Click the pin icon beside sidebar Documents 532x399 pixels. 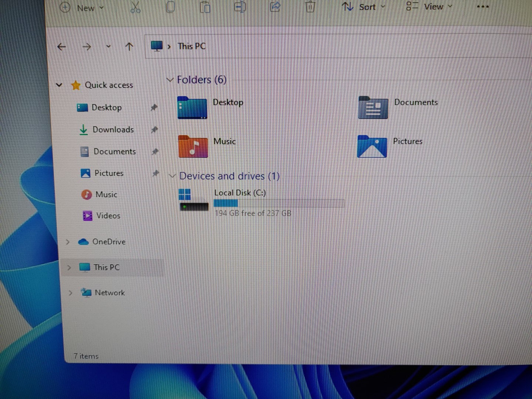(155, 151)
